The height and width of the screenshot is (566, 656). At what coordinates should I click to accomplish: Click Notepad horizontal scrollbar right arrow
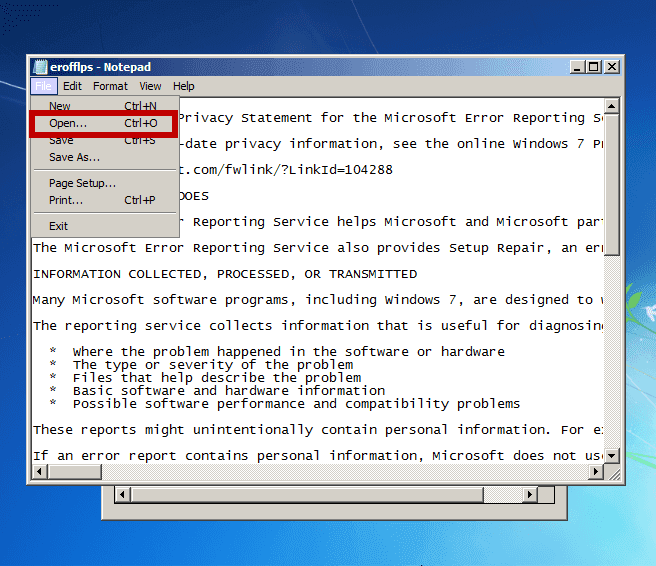point(595,472)
